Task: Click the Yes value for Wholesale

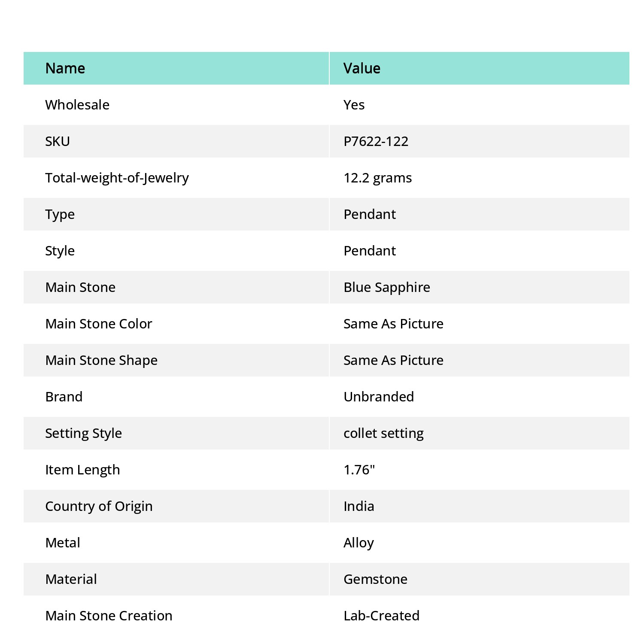Action: (354, 105)
